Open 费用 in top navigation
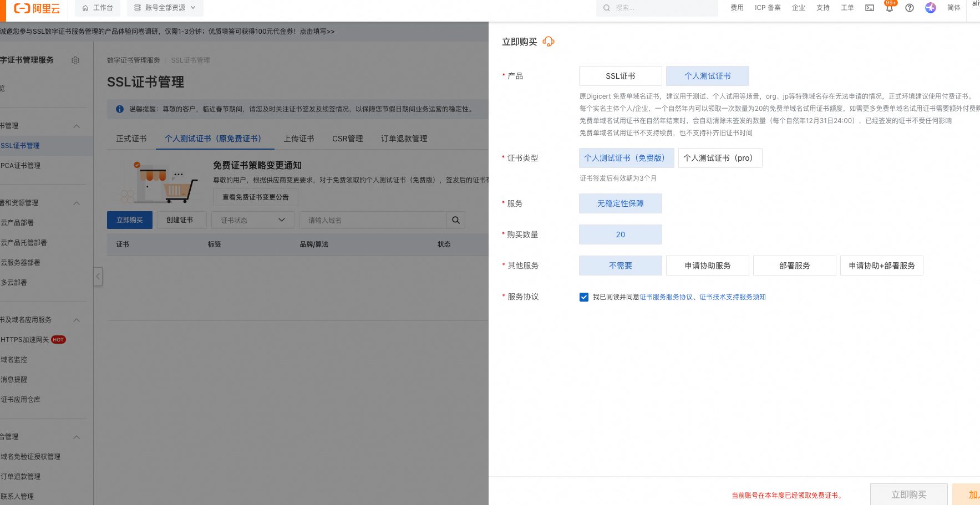Screen dimensions: 980x505 737,8
